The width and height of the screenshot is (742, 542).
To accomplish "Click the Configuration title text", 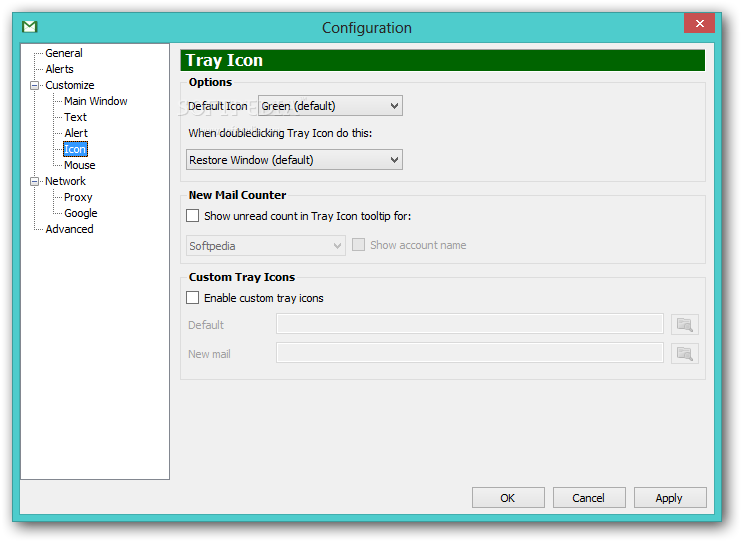I will tap(367, 27).
